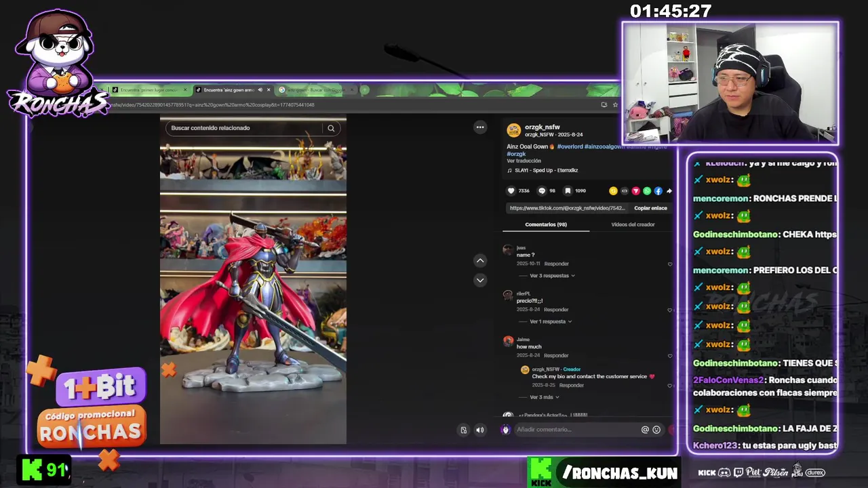Reply to rilerPL's 'precio' comment
The image size is (868, 488).
pyautogui.click(x=556, y=310)
